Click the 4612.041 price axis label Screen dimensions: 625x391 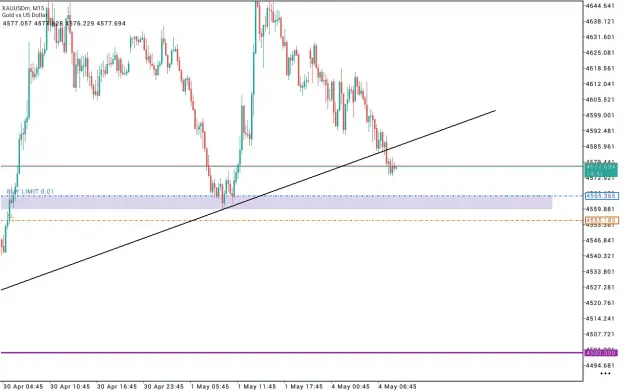[x=600, y=84]
